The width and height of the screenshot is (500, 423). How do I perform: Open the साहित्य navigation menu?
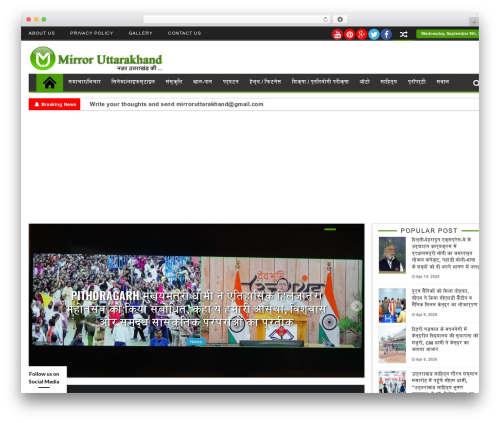[389, 82]
